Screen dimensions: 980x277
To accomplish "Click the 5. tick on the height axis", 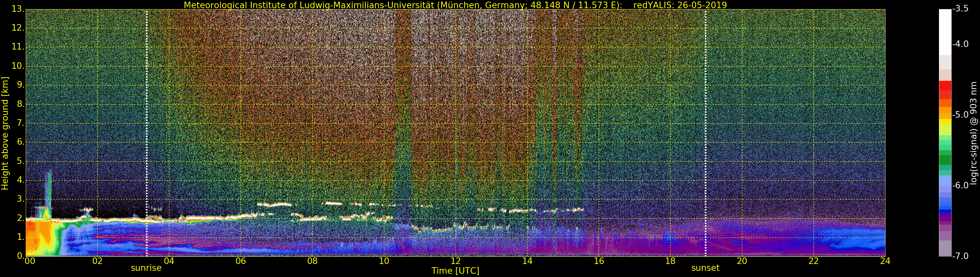I will pyautogui.click(x=21, y=161).
